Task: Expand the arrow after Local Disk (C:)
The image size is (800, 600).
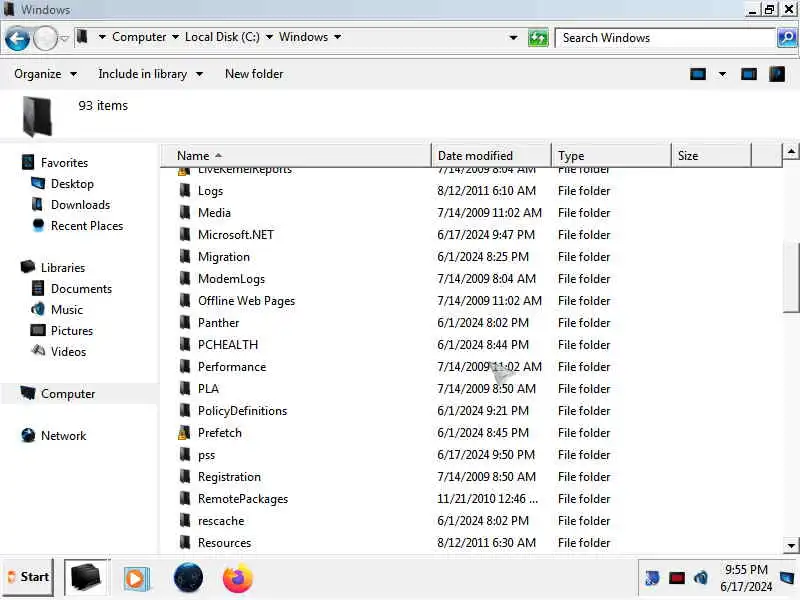Action: coord(269,37)
